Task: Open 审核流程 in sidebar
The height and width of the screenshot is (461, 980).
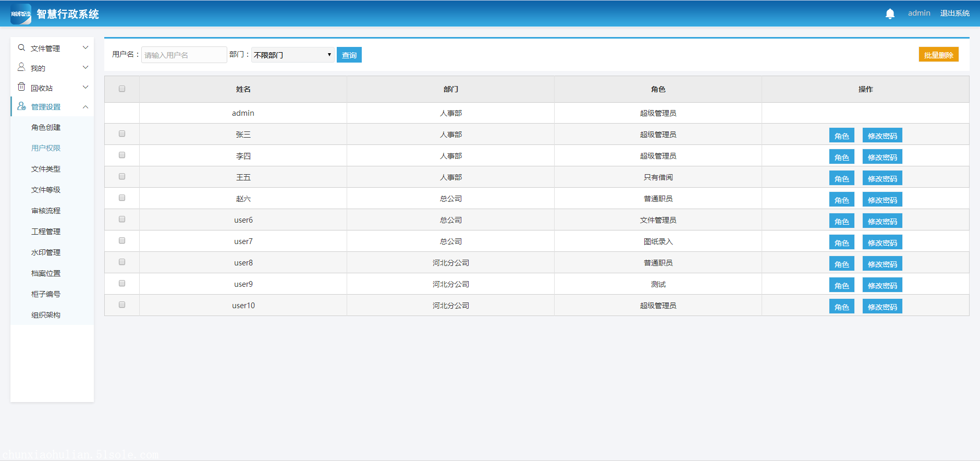Action: tap(46, 211)
